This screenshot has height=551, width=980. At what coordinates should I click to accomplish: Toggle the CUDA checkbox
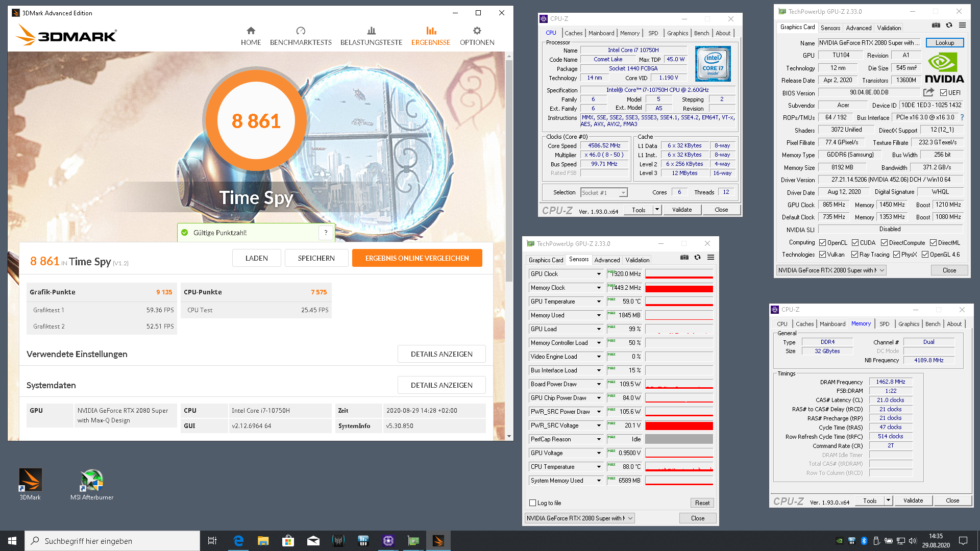click(855, 243)
